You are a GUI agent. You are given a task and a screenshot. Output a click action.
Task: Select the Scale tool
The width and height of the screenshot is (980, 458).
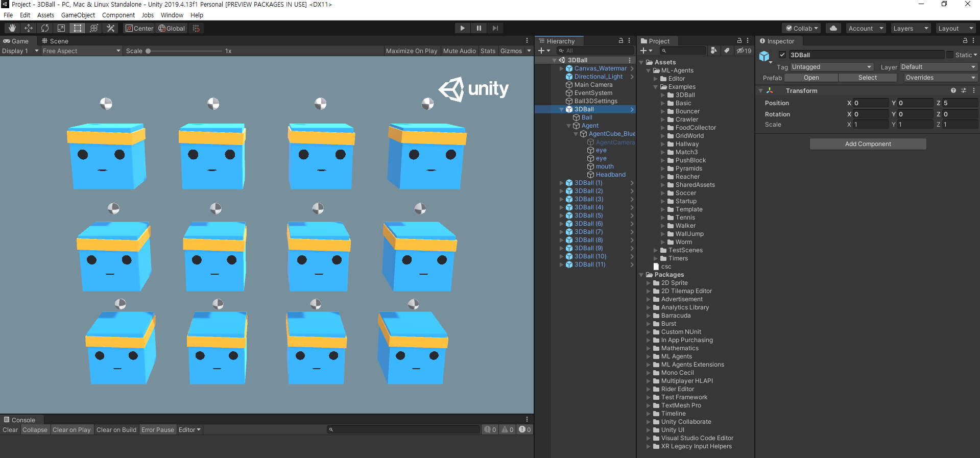tap(61, 28)
